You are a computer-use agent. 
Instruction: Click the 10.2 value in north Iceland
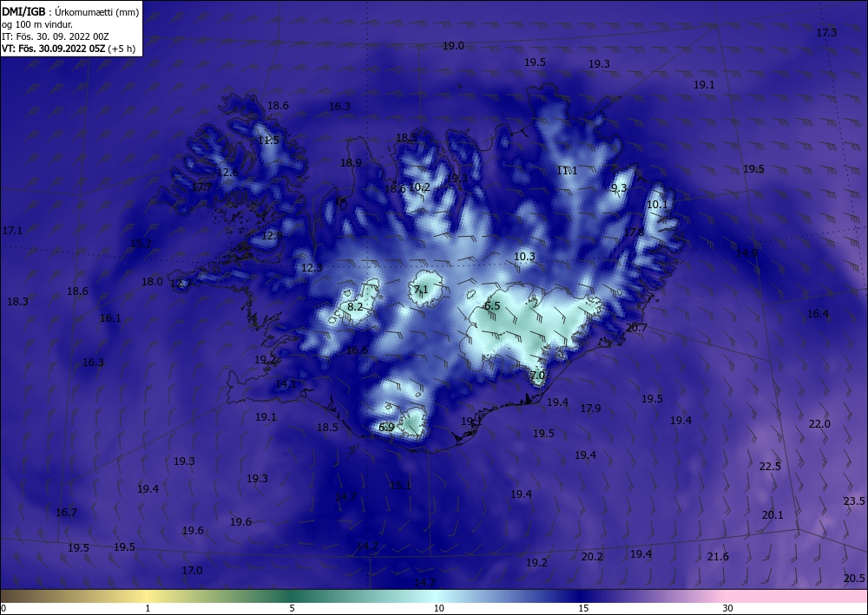pos(419,187)
